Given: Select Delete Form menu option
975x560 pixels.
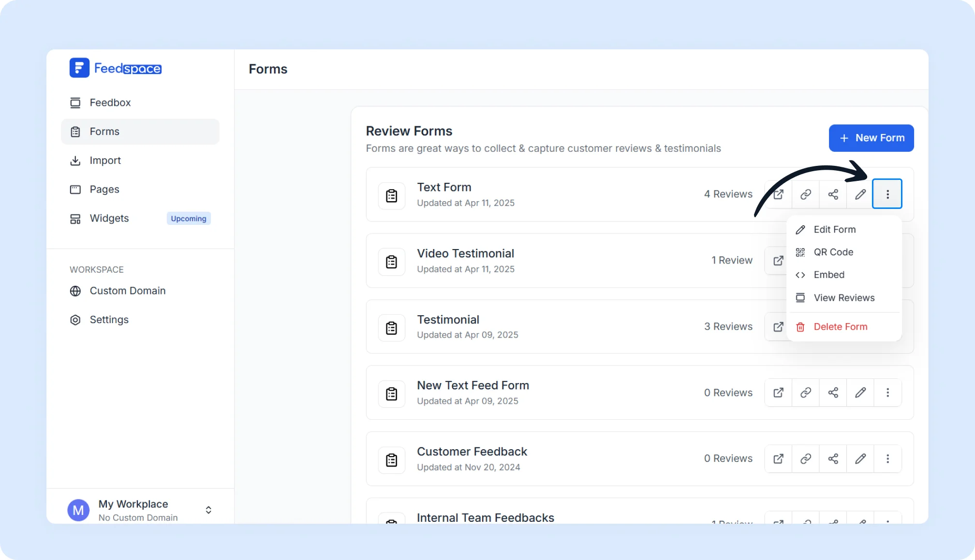Looking at the screenshot, I should (840, 327).
